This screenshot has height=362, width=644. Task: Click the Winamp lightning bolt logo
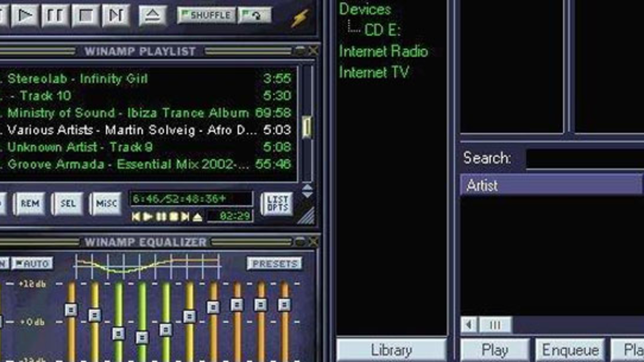point(300,18)
